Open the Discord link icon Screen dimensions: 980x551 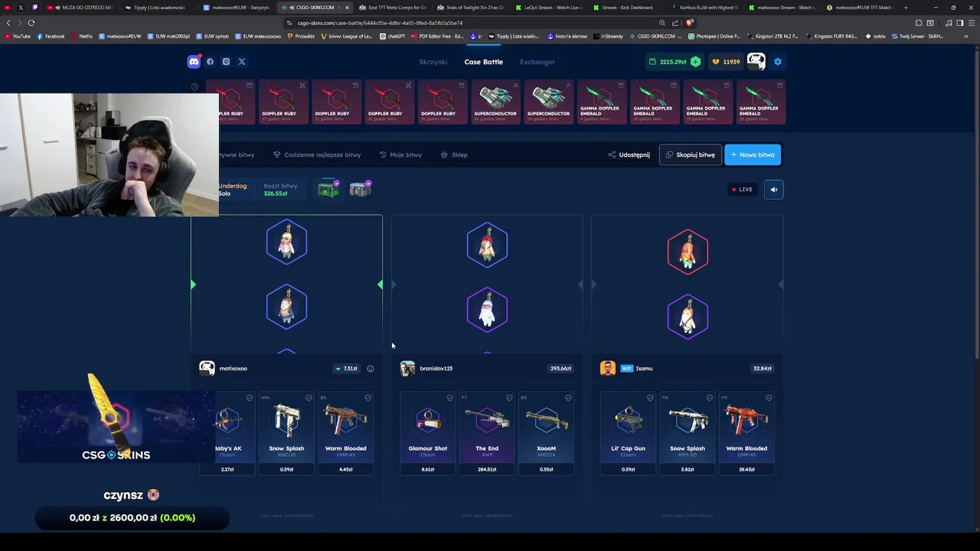pyautogui.click(x=194, y=61)
